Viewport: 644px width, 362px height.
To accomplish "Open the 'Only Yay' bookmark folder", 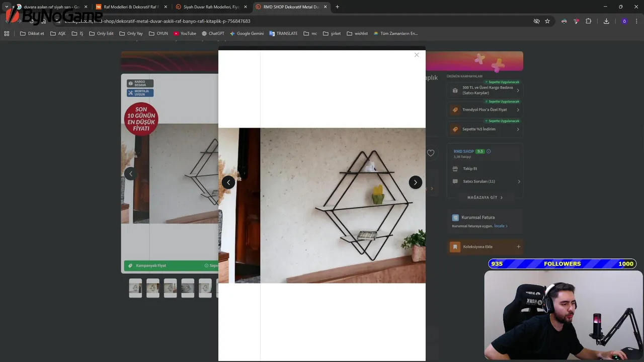I will (131, 34).
